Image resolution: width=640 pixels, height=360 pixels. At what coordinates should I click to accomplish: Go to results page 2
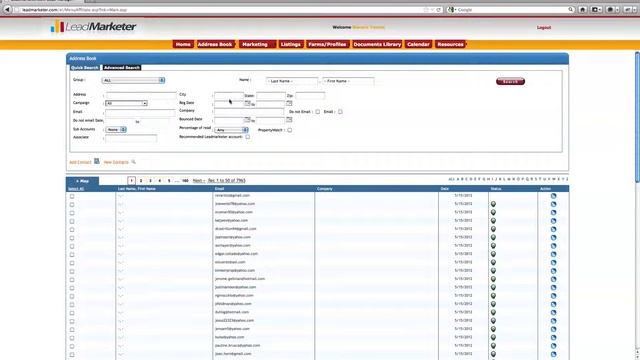pyautogui.click(x=141, y=180)
